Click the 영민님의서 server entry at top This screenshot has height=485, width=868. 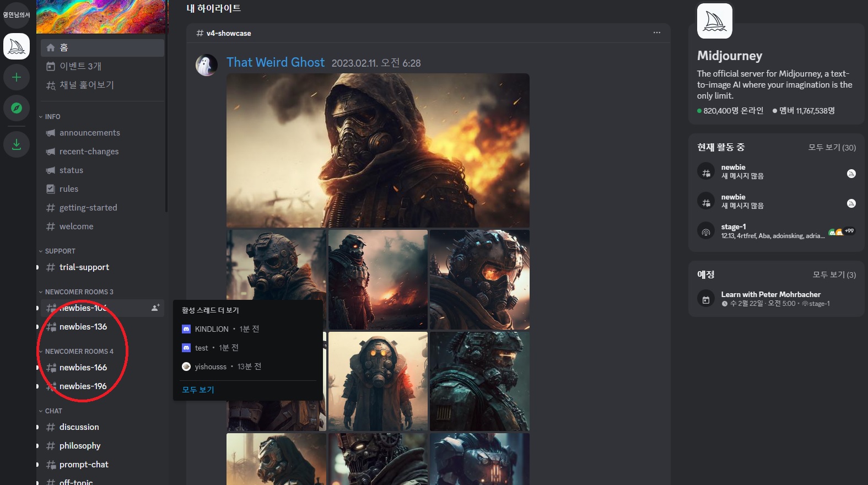click(x=17, y=15)
